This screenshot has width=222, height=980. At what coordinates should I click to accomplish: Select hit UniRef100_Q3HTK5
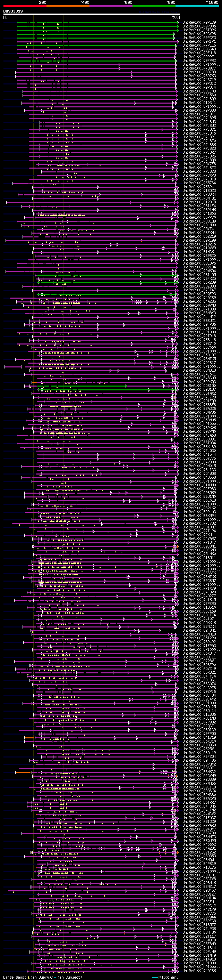click(199, 359)
